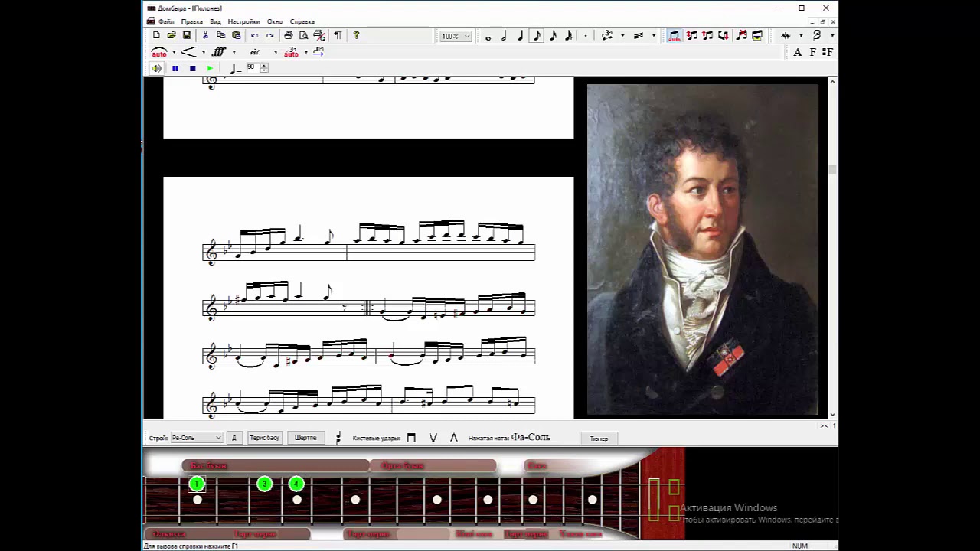Open the 100% zoom dropdown
Viewport: 980px width, 551px height.
[456, 36]
